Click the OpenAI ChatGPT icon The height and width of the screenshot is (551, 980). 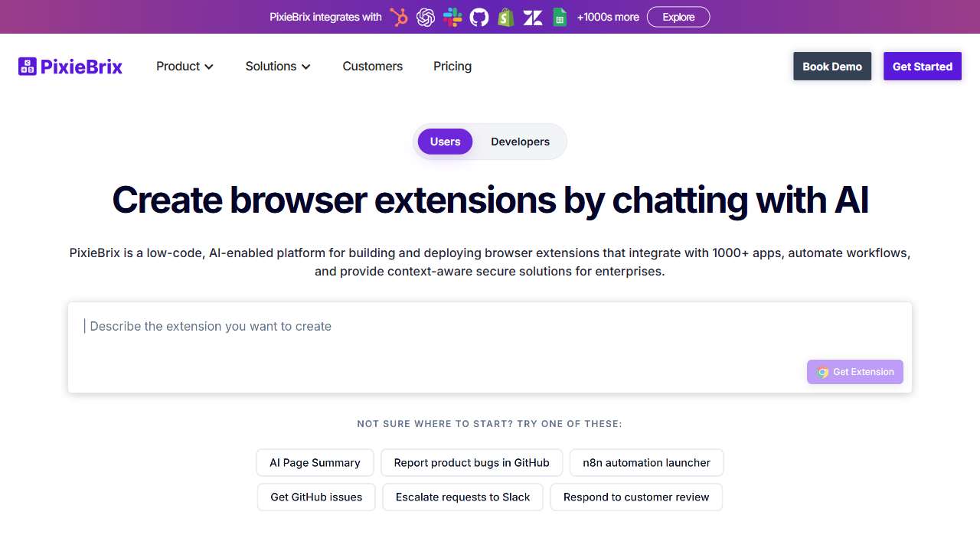coord(426,17)
